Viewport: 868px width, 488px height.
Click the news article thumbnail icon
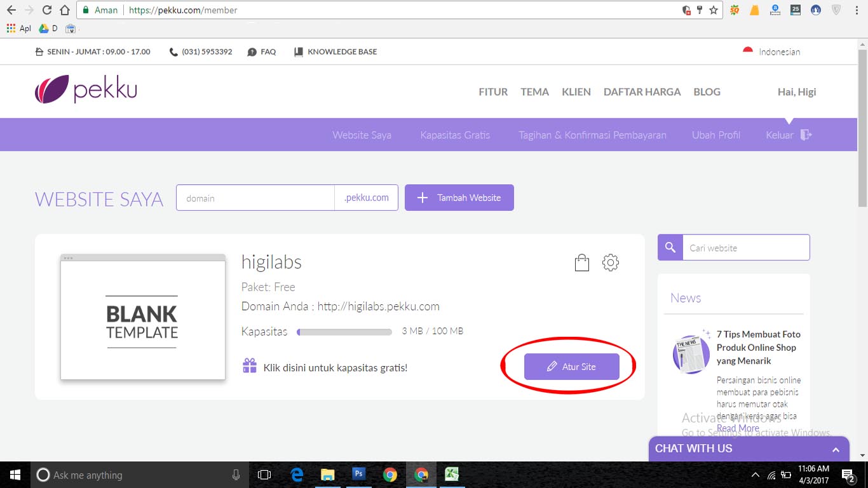691,354
